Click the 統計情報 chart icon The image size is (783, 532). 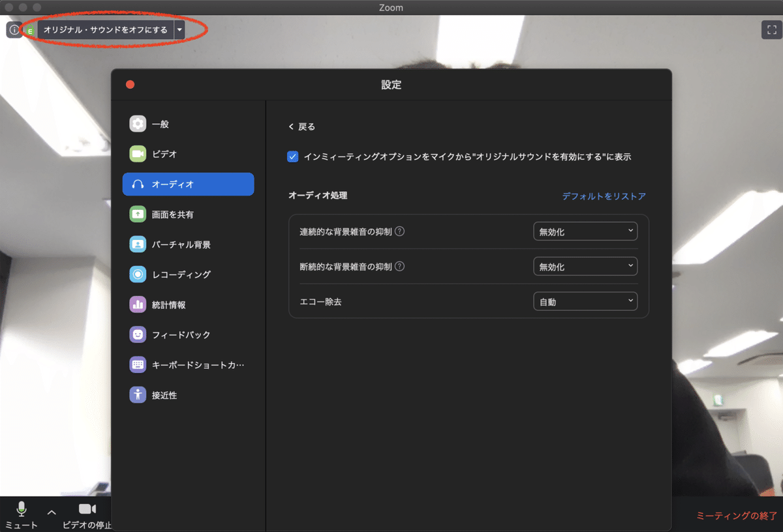tap(138, 304)
